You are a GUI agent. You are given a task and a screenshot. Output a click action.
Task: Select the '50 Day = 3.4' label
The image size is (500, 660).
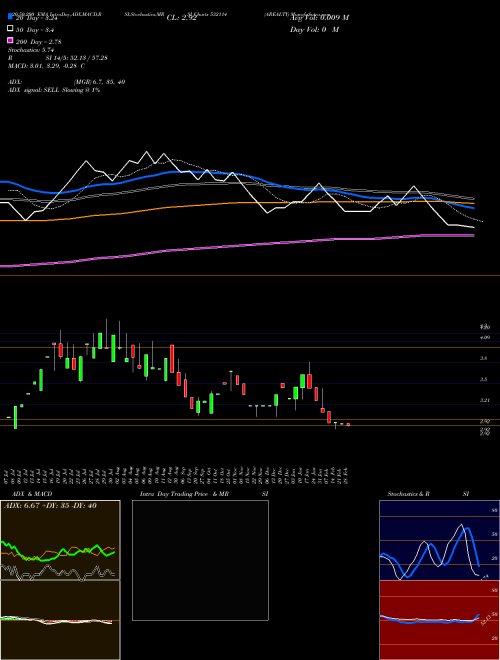(x=35, y=30)
